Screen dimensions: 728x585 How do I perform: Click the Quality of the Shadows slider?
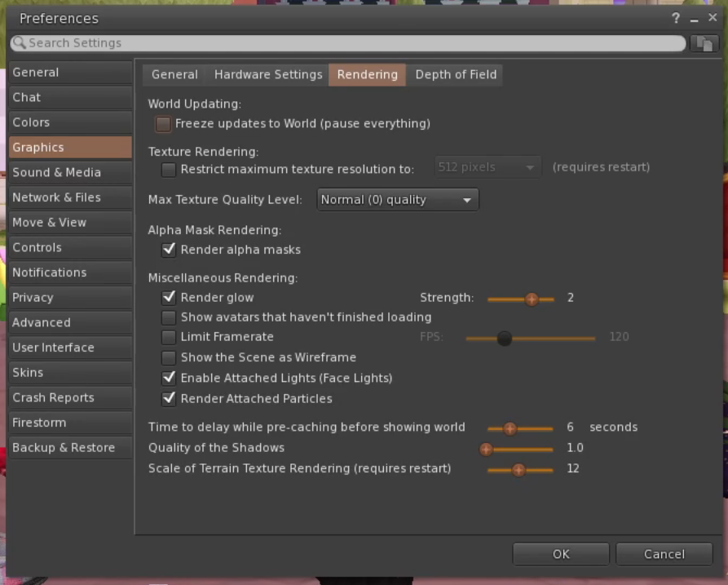(x=518, y=450)
